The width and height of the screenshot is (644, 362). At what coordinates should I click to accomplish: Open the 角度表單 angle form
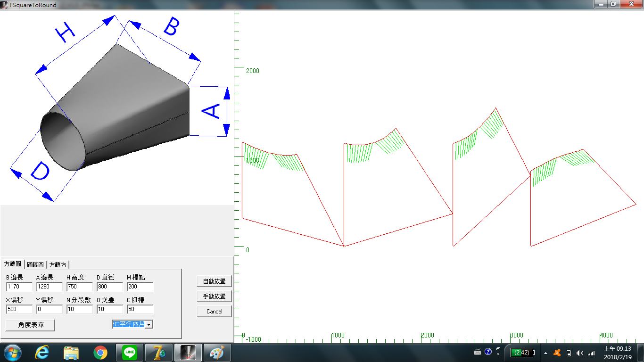click(30, 325)
